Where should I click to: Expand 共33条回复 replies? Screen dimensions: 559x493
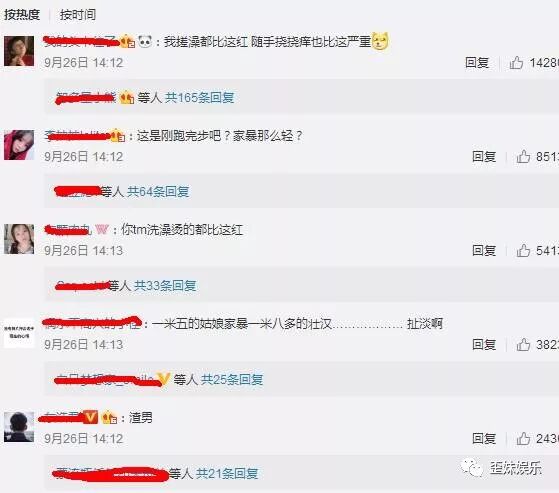pos(165,286)
